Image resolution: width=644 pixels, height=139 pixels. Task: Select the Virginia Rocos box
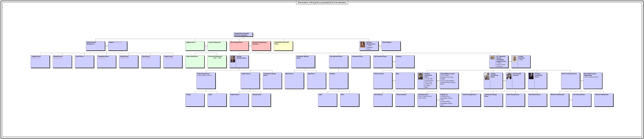tap(173, 61)
